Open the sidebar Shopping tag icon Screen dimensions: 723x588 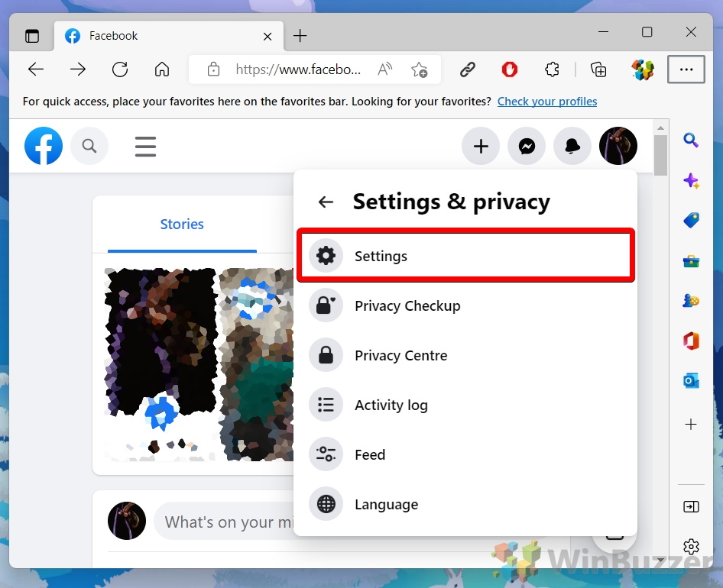pyautogui.click(x=691, y=220)
